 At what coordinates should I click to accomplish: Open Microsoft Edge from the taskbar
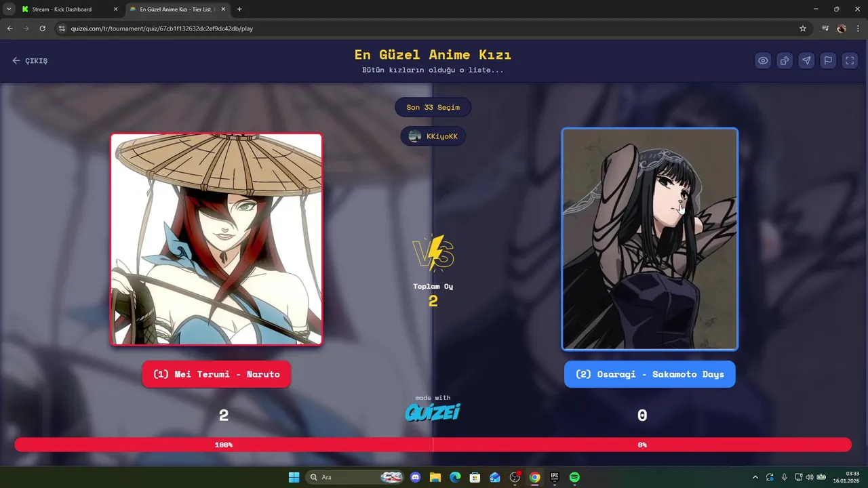455,477
